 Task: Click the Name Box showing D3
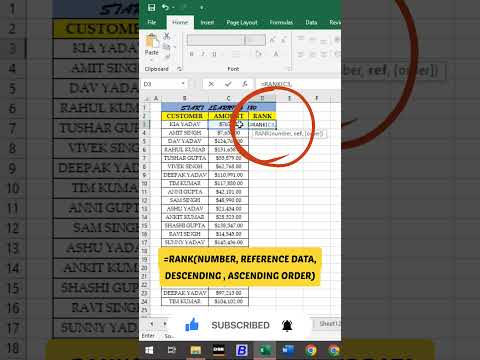point(161,84)
